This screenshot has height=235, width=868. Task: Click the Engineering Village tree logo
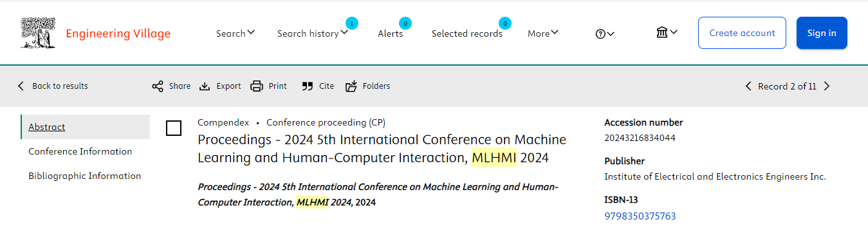(x=39, y=33)
